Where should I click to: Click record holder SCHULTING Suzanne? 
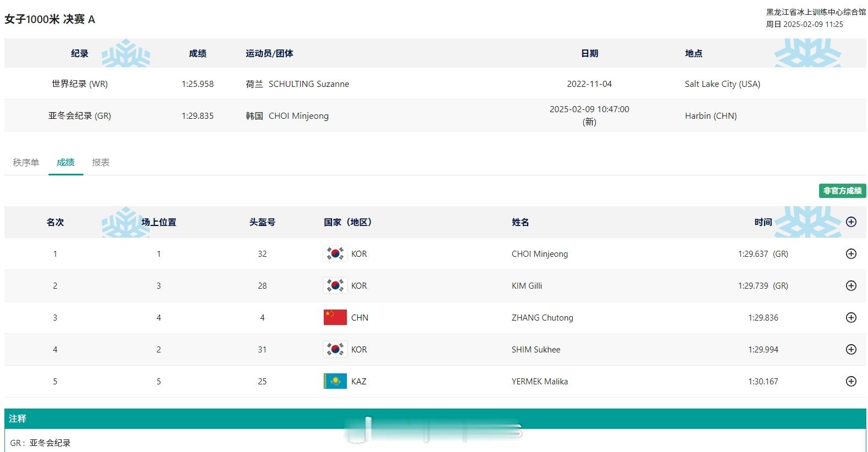tap(308, 84)
